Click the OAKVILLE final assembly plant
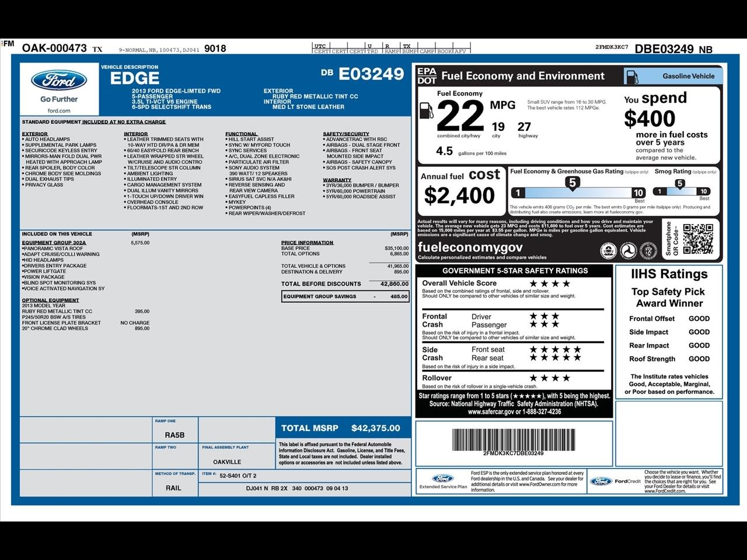This screenshot has height=560, width=747. click(227, 462)
